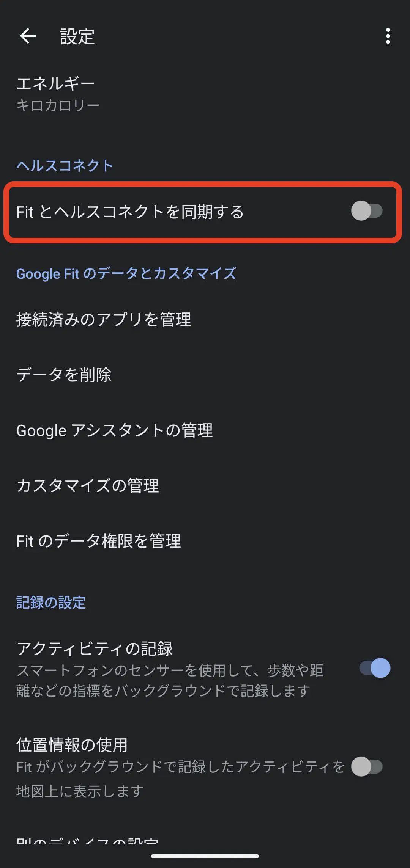Open 接続済みのアプリを管理
This screenshot has height=868, width=410.
(x=103, y=319)
